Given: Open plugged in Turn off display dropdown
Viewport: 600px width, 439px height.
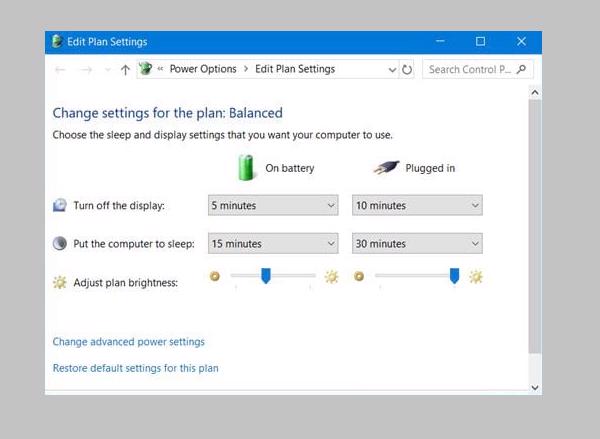Looking at the screenshot, I should click(417, 205).
